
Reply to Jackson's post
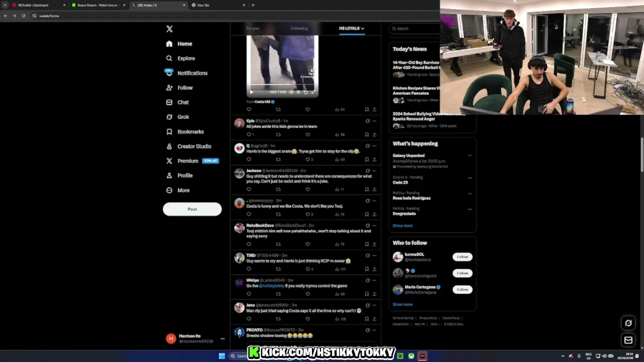click(x=249, y=190)
